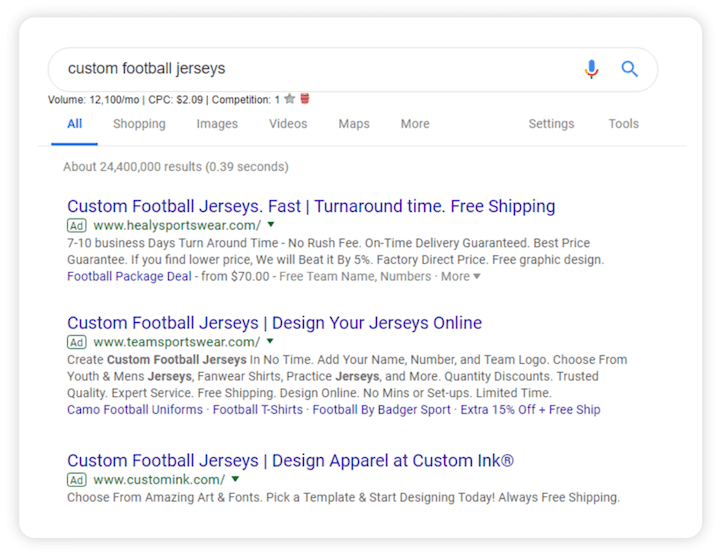Open 'Custom Football Jerseys. Fast | Turnaround time' ad
Image resolution: width=720 pixels, height=558 pixels.
click(x=311, y=207)
